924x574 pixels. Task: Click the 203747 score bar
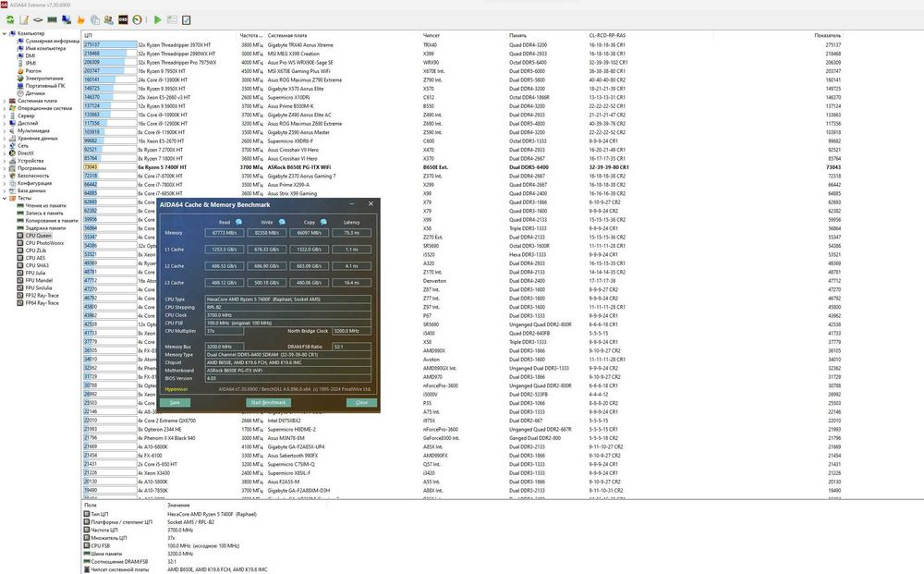tap(110, 71)
